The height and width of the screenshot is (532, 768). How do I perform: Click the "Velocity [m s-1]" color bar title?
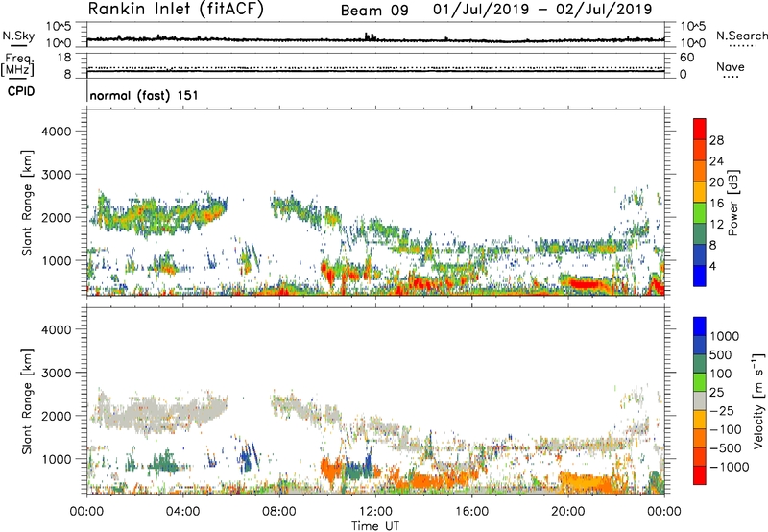click(758, 400)
